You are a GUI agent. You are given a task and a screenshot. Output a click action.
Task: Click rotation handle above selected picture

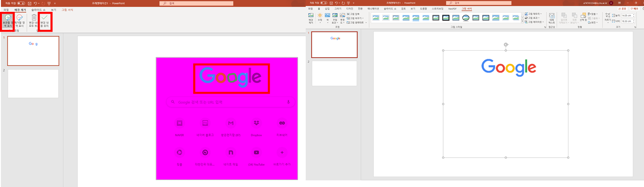(506, 45)
